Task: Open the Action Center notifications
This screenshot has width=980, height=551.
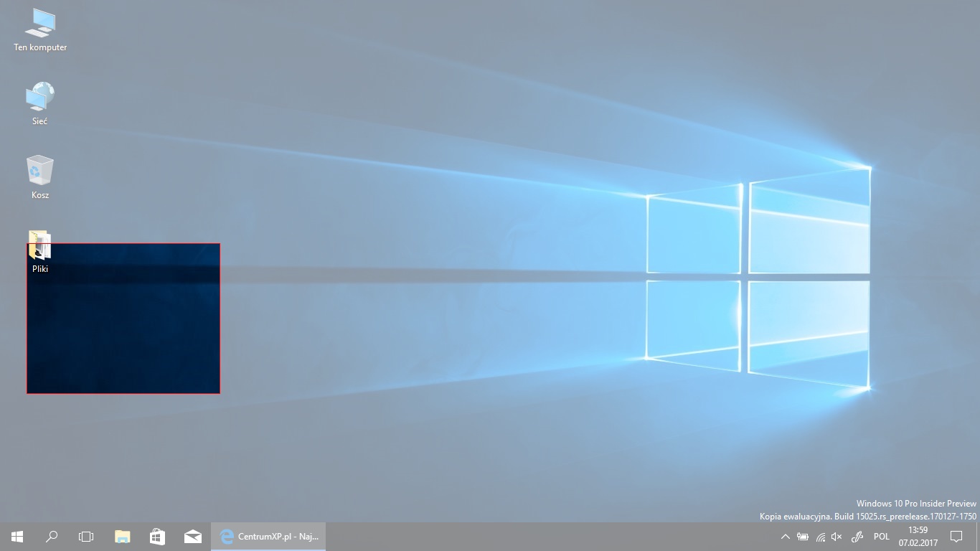Action: point(956,537)
